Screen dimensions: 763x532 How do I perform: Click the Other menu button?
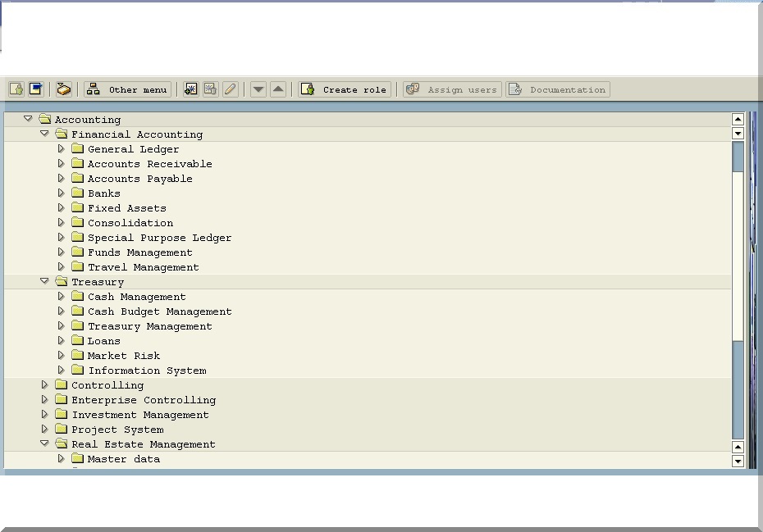(127, 89)
